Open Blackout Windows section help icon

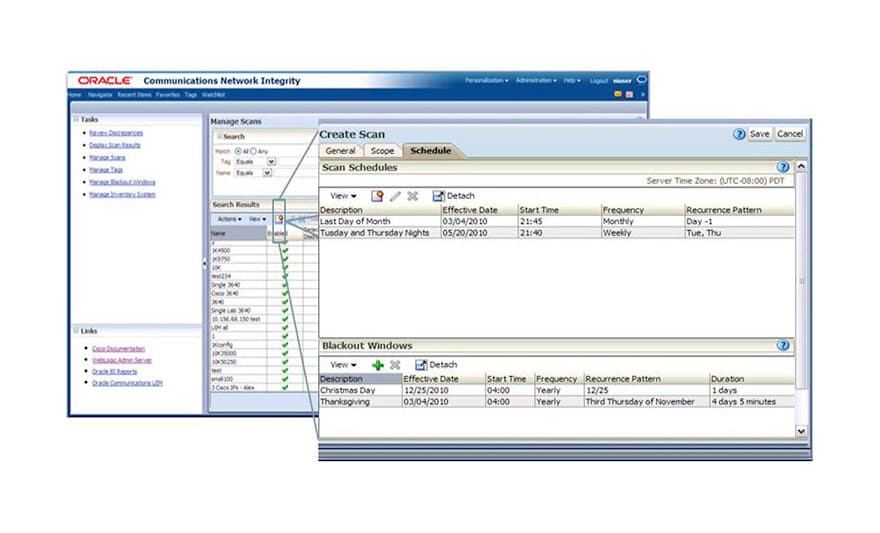(x=782, y=345)
